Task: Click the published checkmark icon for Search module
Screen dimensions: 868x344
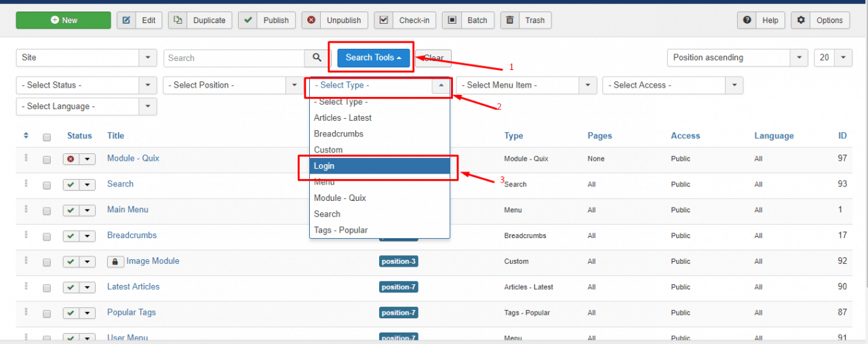Action: 71,185
